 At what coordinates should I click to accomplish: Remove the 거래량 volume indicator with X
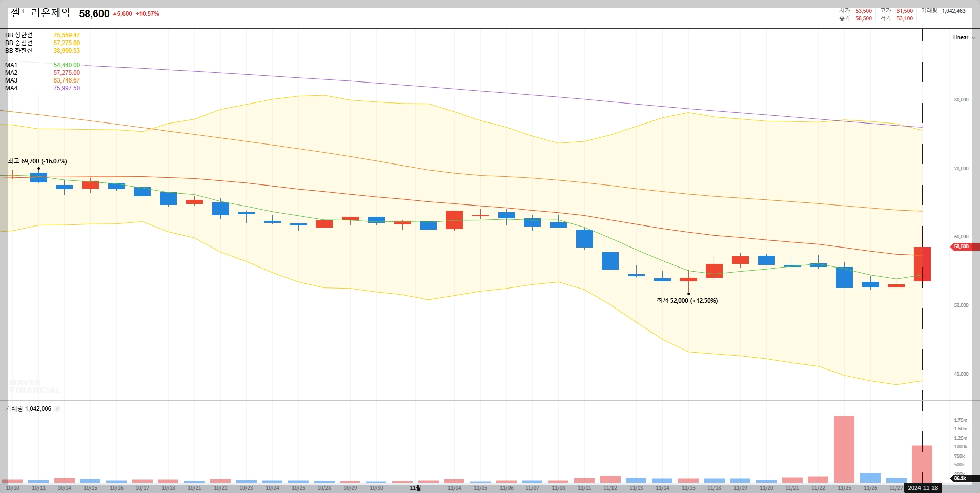[57, 409]
